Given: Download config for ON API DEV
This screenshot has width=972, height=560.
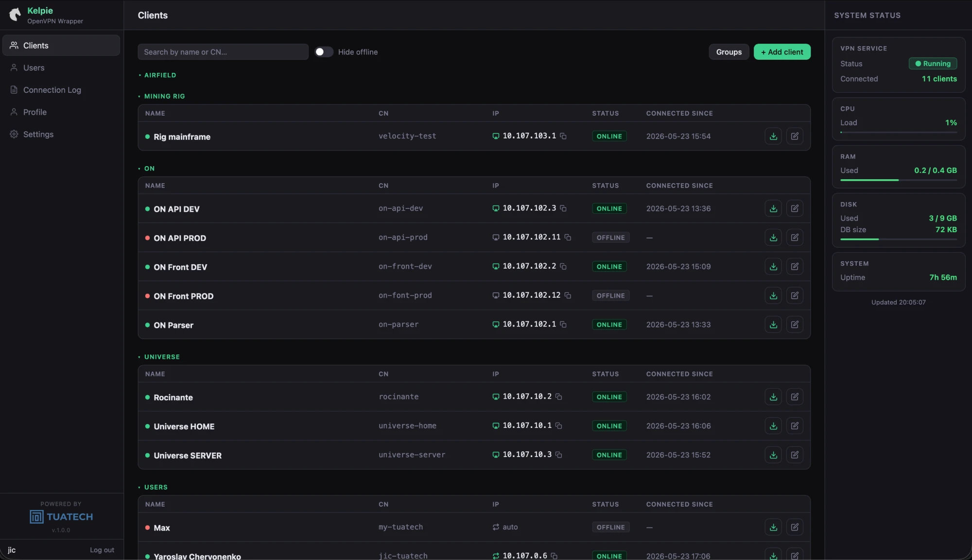Looking at the screenshot, I should (773, 208).
